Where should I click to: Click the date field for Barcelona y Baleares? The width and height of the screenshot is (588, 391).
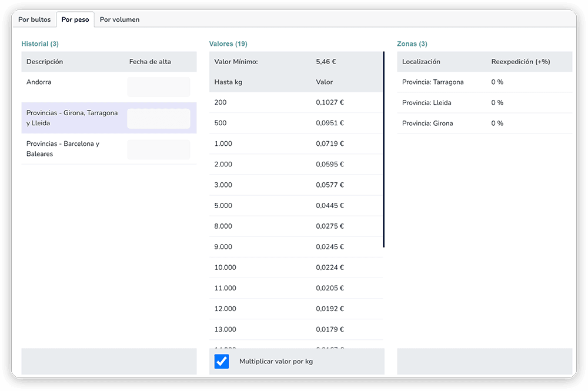pos(159,149)
